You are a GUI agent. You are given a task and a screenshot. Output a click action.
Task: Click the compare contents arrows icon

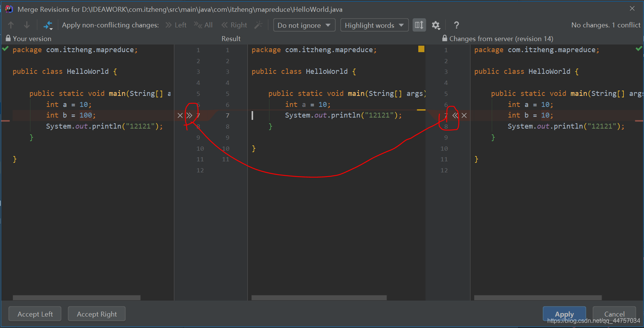(48, 25)
